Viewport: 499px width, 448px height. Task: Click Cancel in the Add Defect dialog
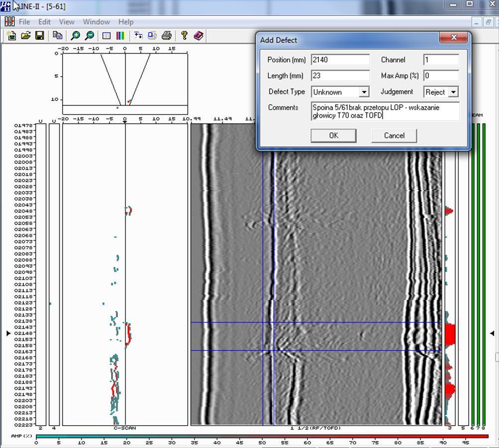click(x=394, y=135)
